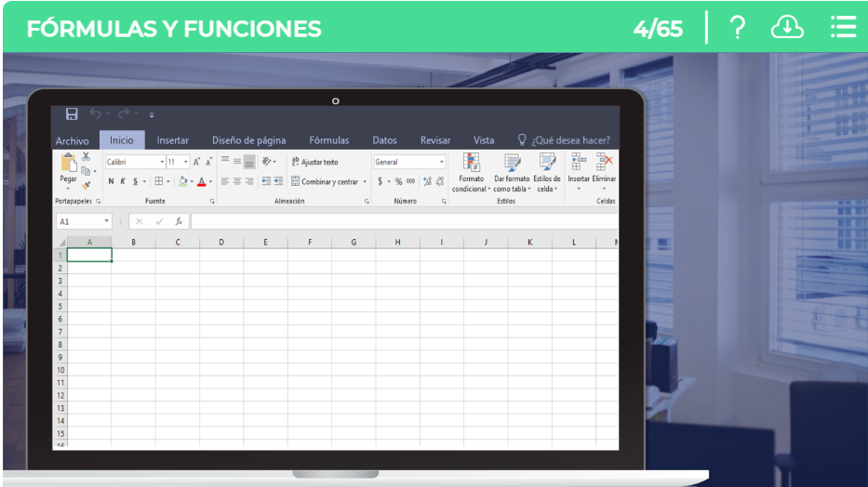Expand the Calibri font name dropdown
Viewport: 868px width, 487px height.
(162, 162)
